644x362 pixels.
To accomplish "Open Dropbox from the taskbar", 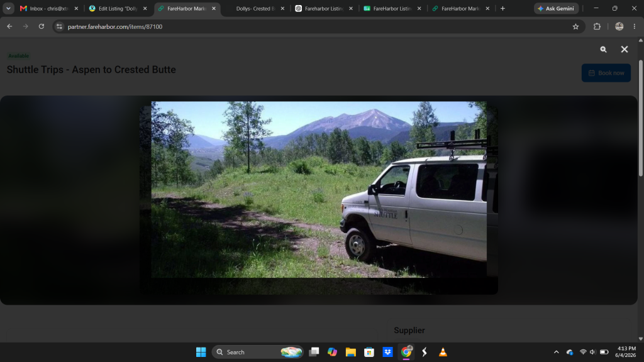I will [x=387, y=352].
